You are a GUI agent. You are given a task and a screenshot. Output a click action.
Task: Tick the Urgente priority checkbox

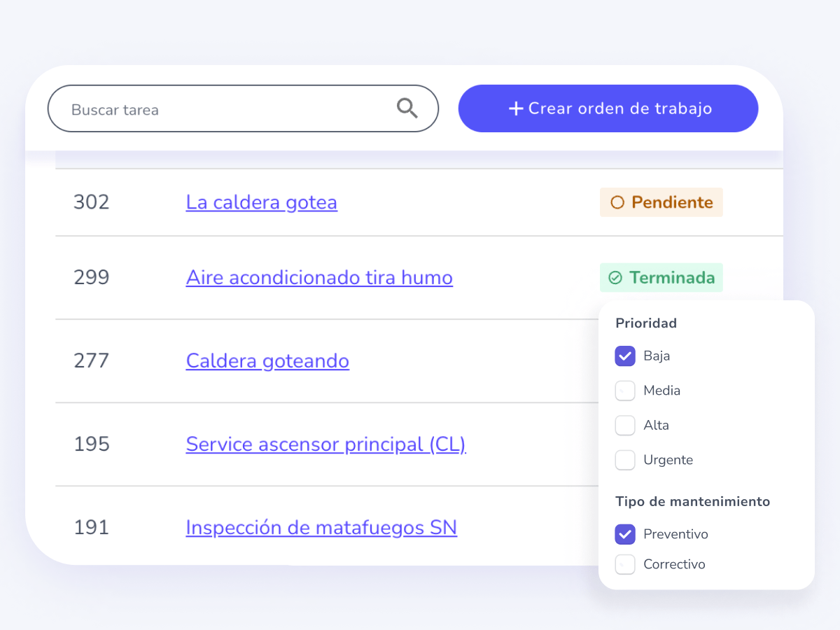(625, 461)
